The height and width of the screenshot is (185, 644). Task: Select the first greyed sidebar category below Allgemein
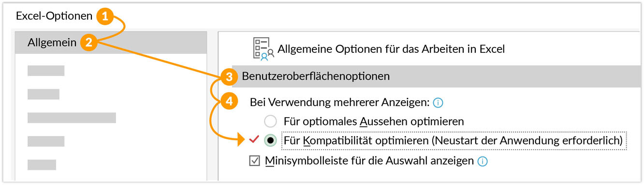point(46,71)
